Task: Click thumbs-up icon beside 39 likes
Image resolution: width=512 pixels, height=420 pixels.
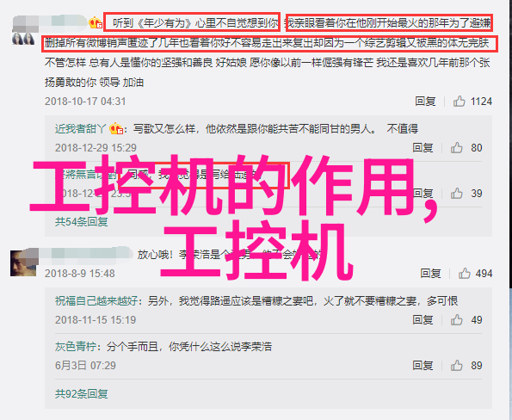Action: (456, 194)
